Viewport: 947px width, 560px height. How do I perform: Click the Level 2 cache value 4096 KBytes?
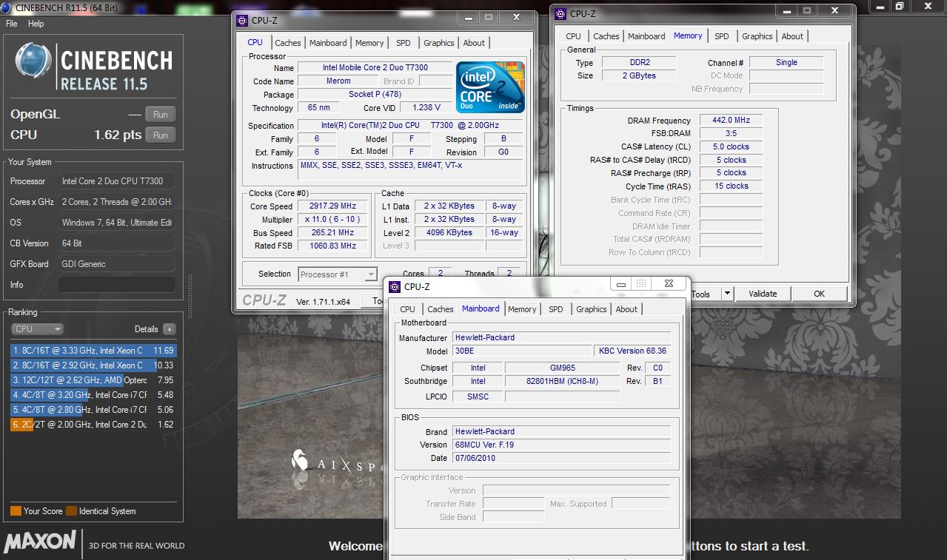(449, 233)
